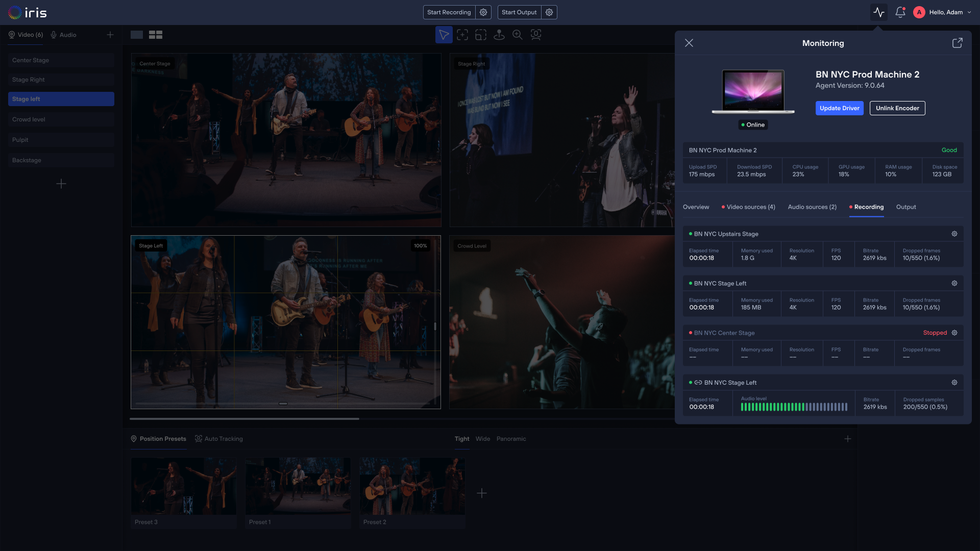Switch to the Audio tab in sidebar

click(63, 35)
